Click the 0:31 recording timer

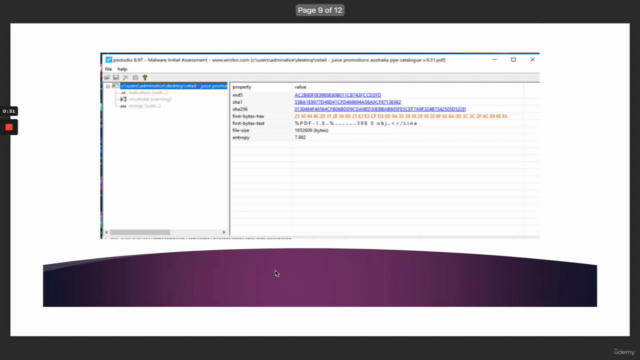(9, 111)
